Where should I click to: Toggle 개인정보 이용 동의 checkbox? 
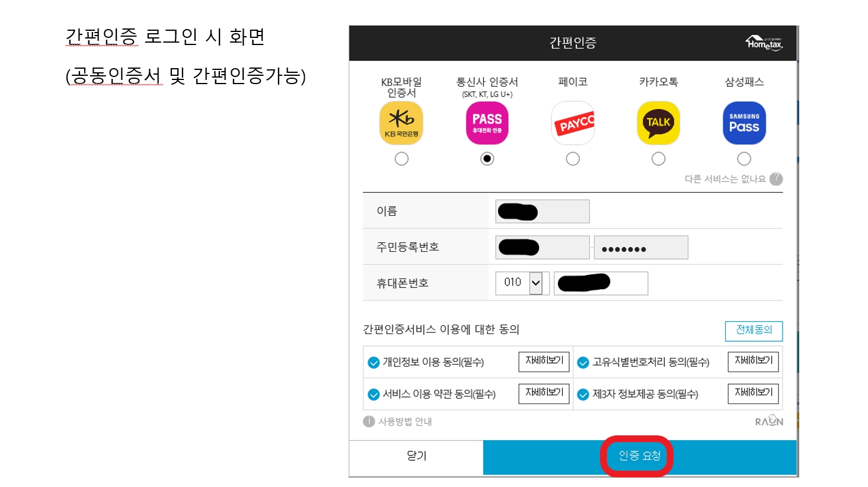pos(374,363)
